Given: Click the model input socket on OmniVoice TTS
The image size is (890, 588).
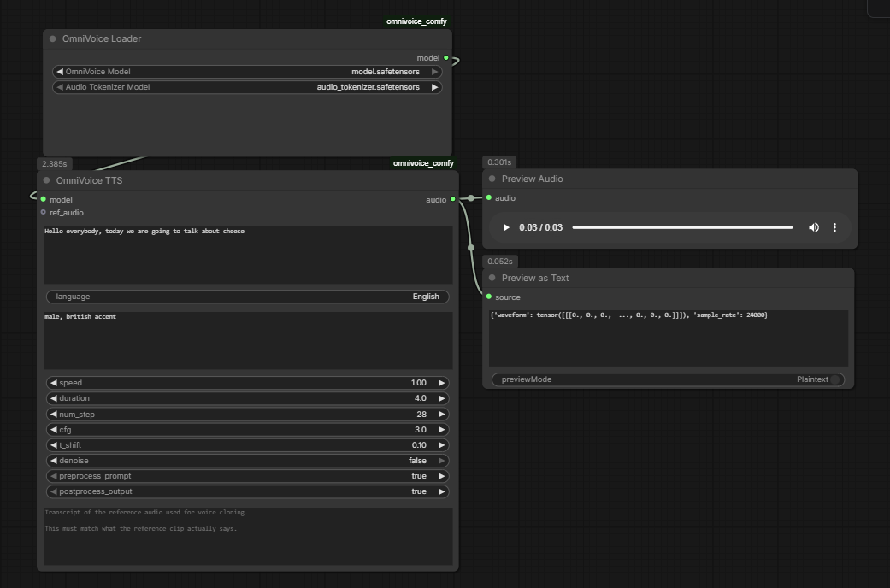Looking at the screenshot, I should tap(43, 199).
